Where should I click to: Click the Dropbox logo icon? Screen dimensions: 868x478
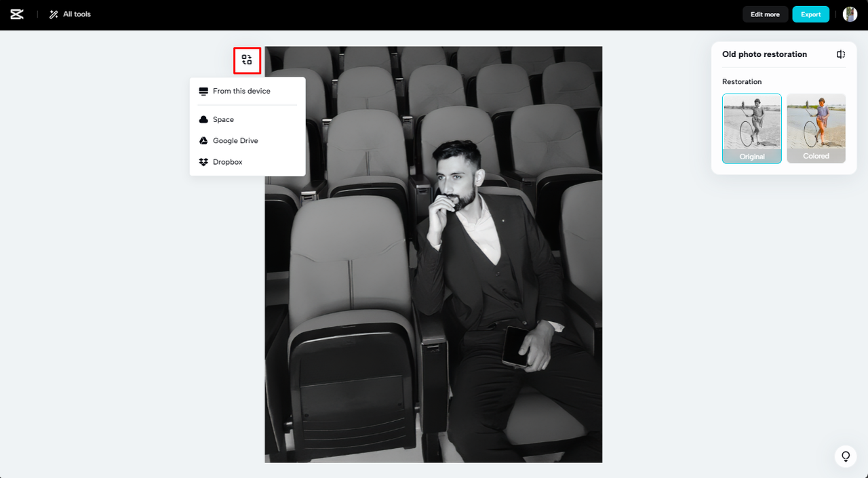pyautogui.click(x=203, y=162)
